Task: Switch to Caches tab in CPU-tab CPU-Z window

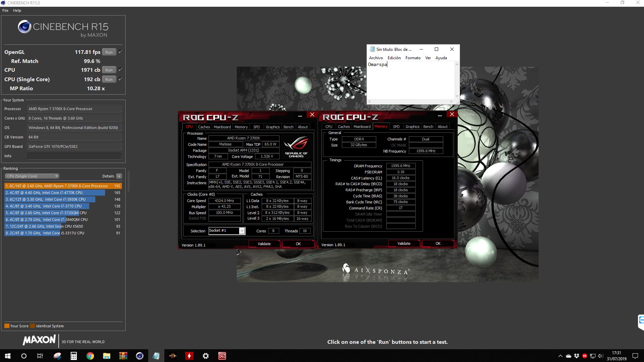Action: coord(204,127)
